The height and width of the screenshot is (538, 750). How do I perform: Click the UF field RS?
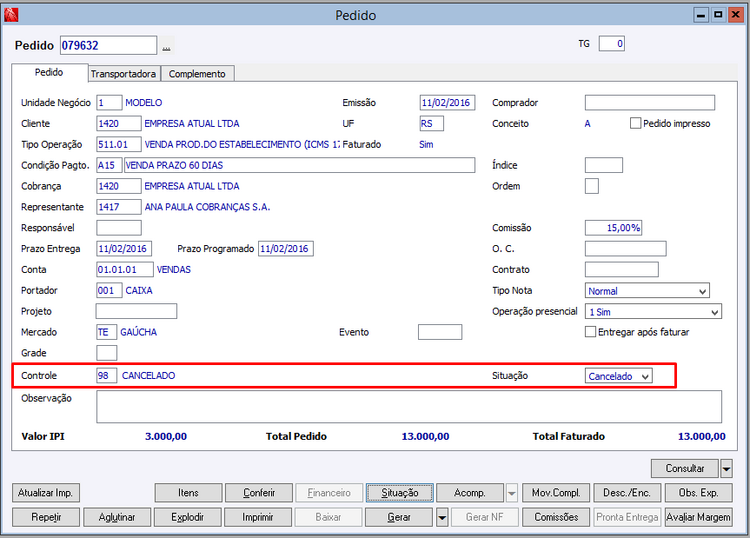click(x=431, y=123)
